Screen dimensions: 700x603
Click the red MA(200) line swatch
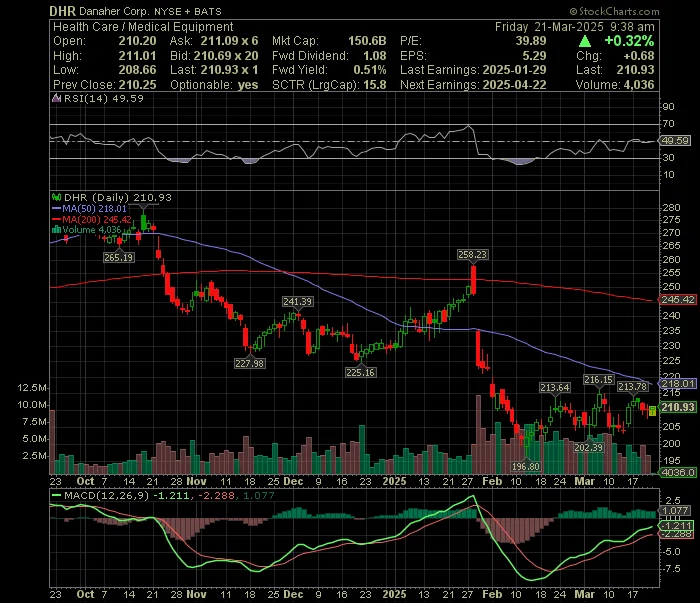coord(56,219)
